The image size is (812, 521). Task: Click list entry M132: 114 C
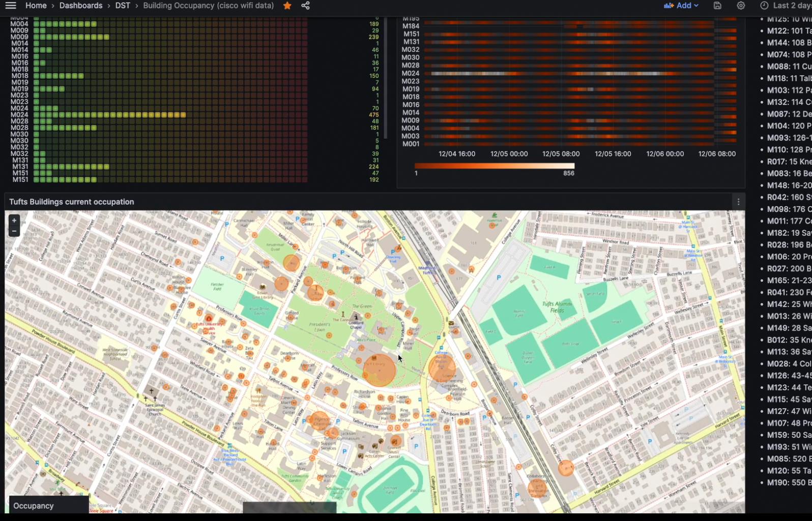coord(789,102)
